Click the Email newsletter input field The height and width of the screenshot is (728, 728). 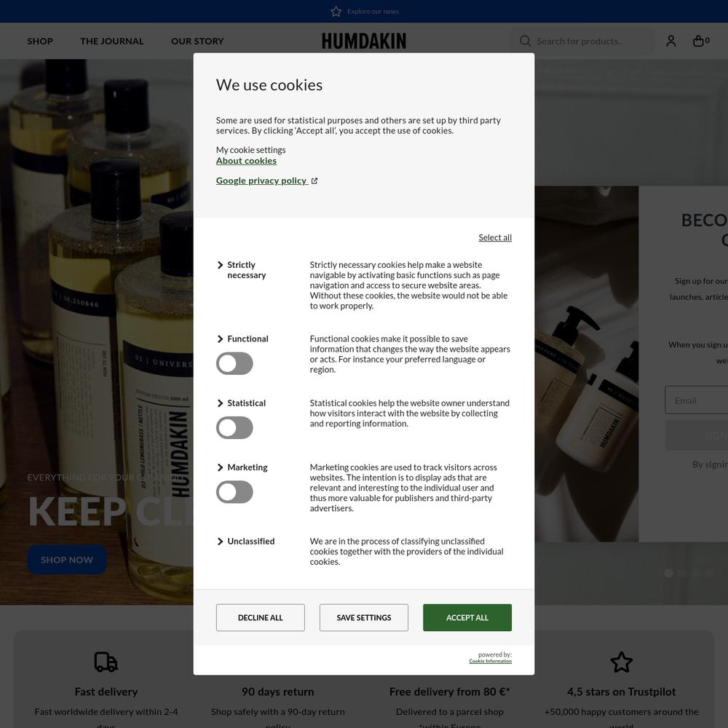(696, 400)
